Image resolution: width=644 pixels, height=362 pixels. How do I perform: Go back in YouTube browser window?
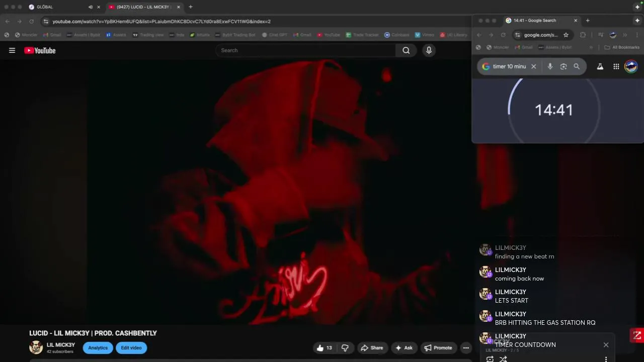pyautogui.click(x=8, y=22)
